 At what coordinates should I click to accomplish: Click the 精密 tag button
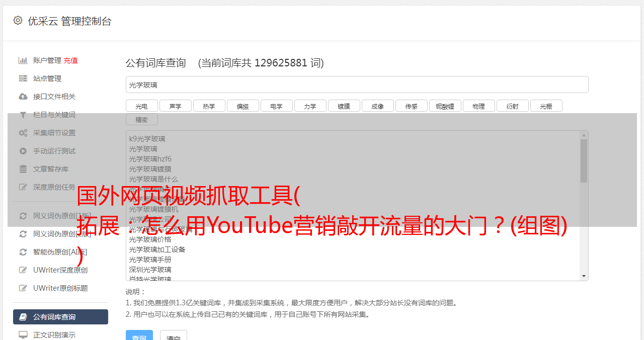[141, 120]
